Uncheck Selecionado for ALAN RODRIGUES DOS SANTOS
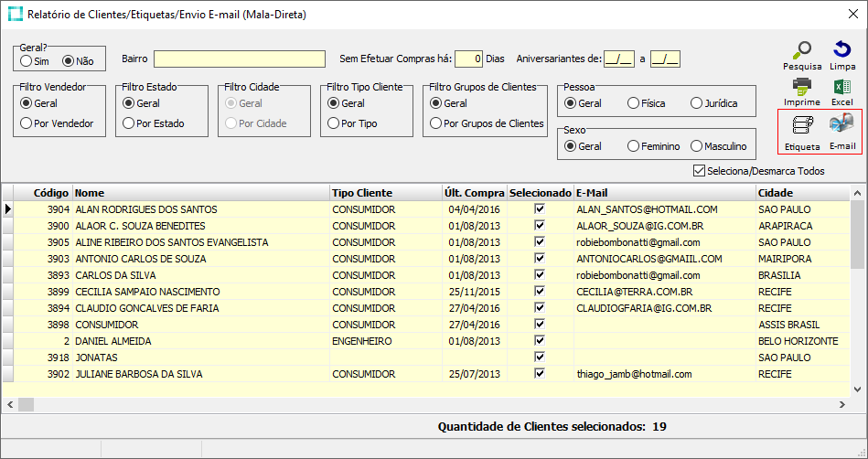Image resolution: width=868 pixels, height=459 pixels. [x=540, y=209]
